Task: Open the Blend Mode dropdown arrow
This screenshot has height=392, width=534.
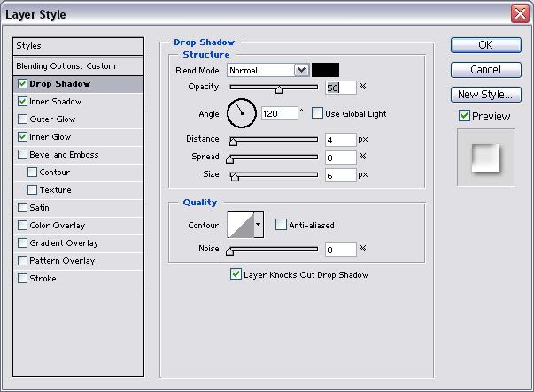Action: click(x=301, y=70)
